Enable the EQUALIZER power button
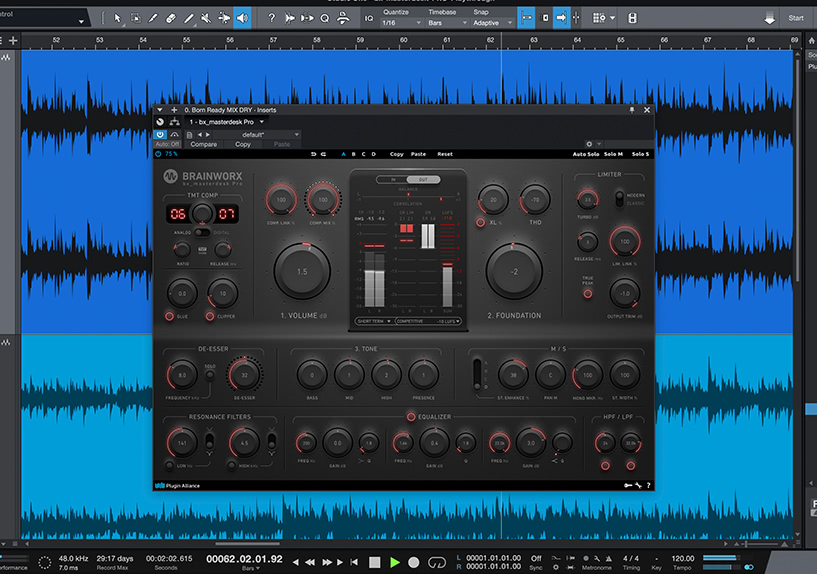This screenshot has width=817, height=574. (x=411, y=417)
